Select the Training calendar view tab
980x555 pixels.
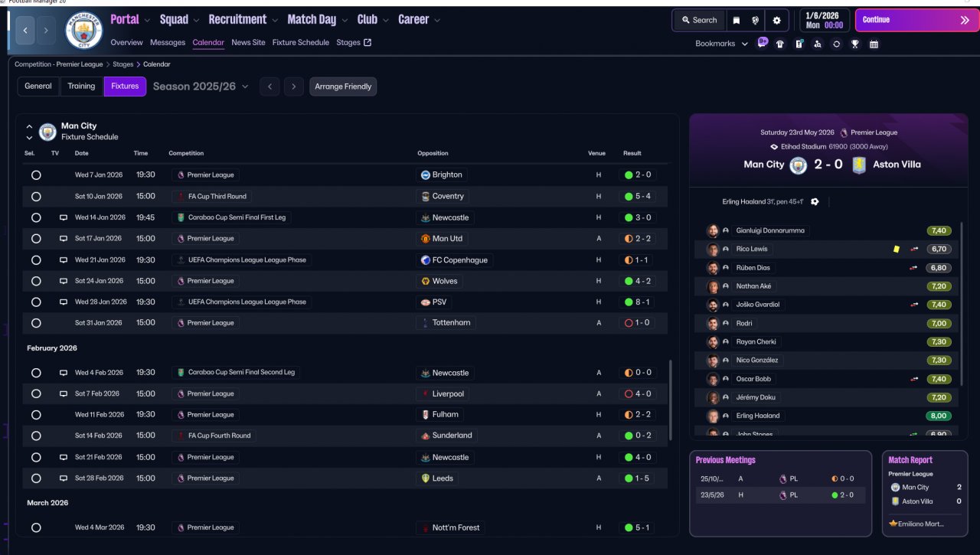point(82,87)
